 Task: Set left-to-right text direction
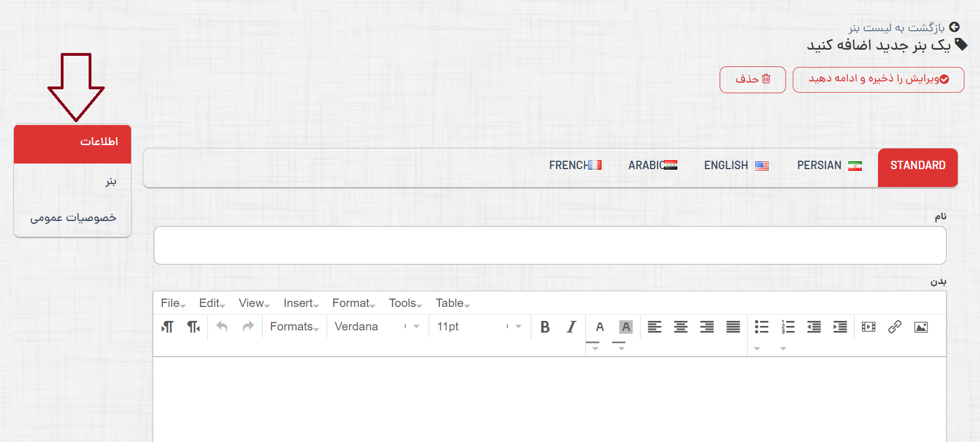pos(167,326)
